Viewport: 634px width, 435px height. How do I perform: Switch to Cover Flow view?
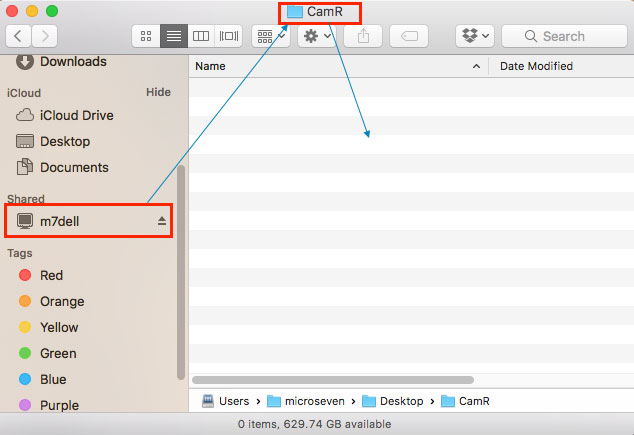tap(228, 36)
